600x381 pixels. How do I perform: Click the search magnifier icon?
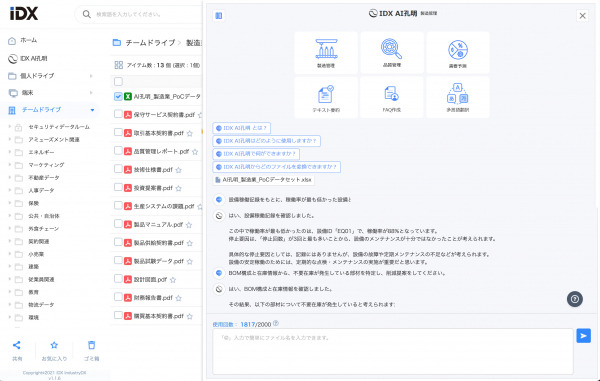(x=87, y=14)
